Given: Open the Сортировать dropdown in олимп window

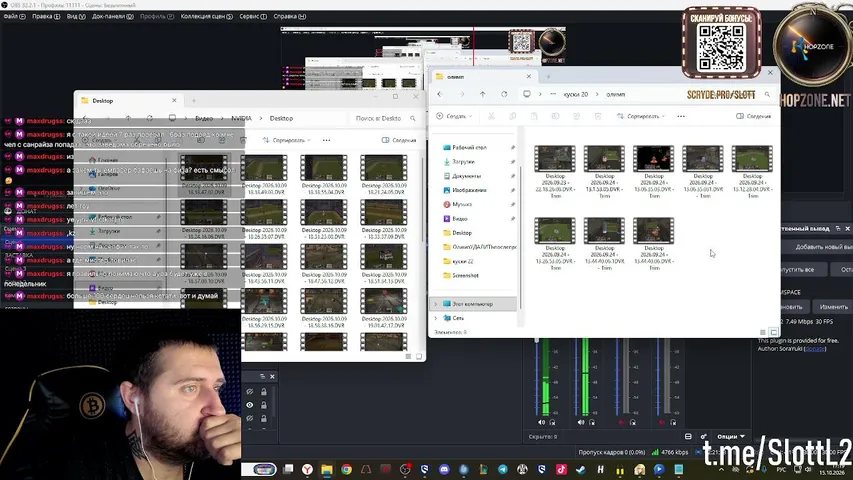Looking at the screenshot, I should [641, 116].
